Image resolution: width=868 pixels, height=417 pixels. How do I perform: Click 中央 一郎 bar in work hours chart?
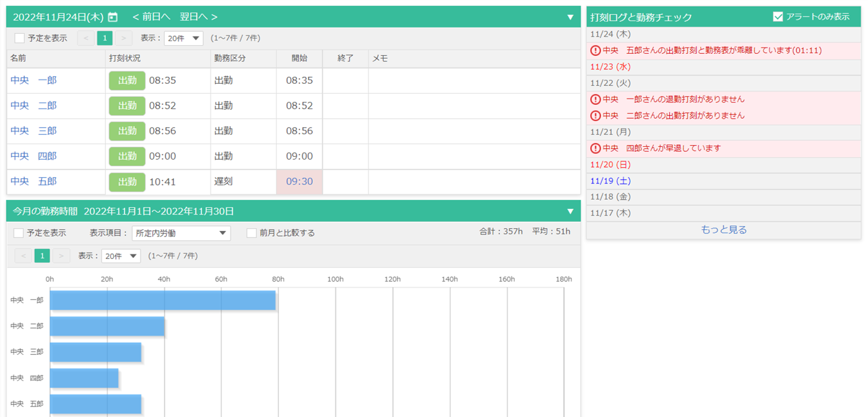coord(163,300)
